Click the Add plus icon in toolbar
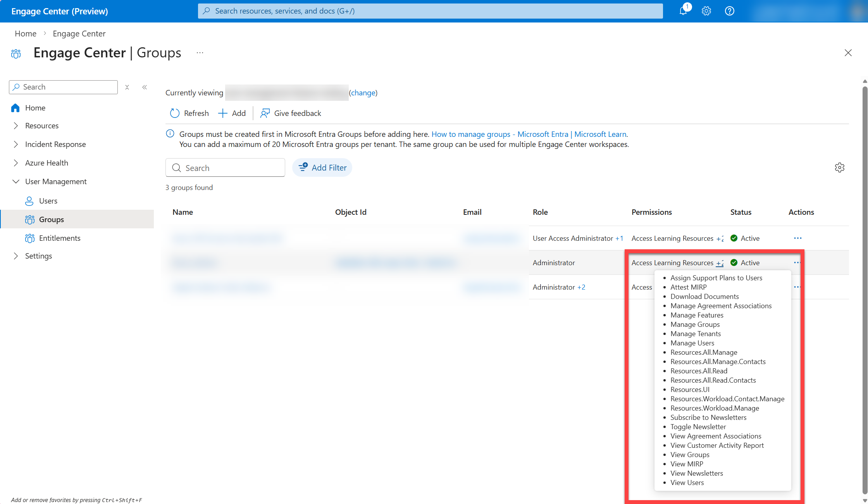 223,113
